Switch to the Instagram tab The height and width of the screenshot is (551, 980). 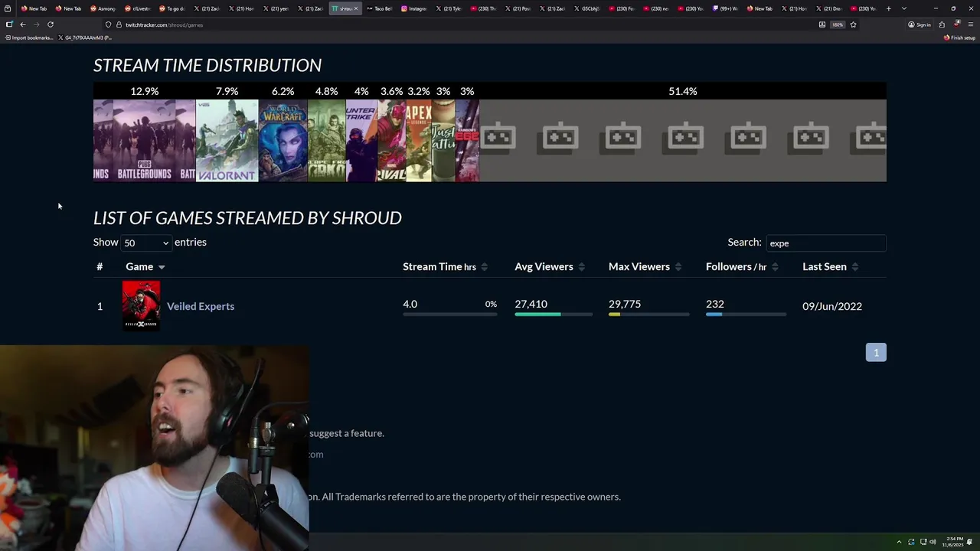(x=413, y=8)
